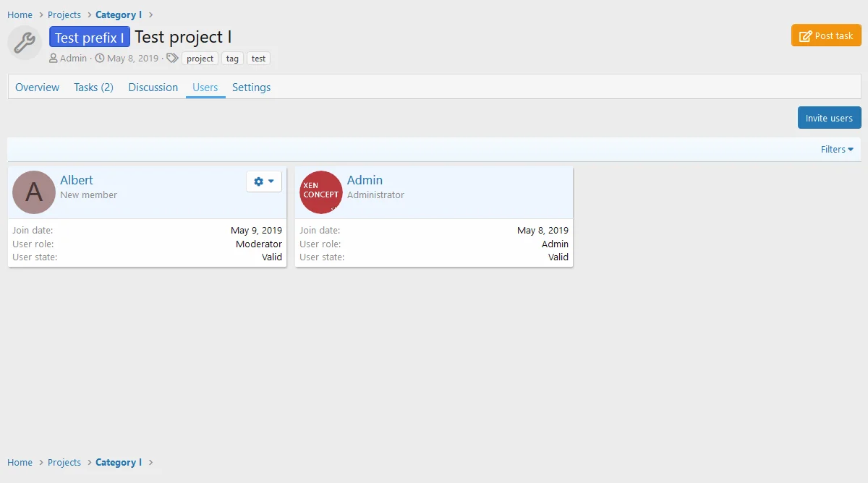Open the Tasks (2) tab

93,87
